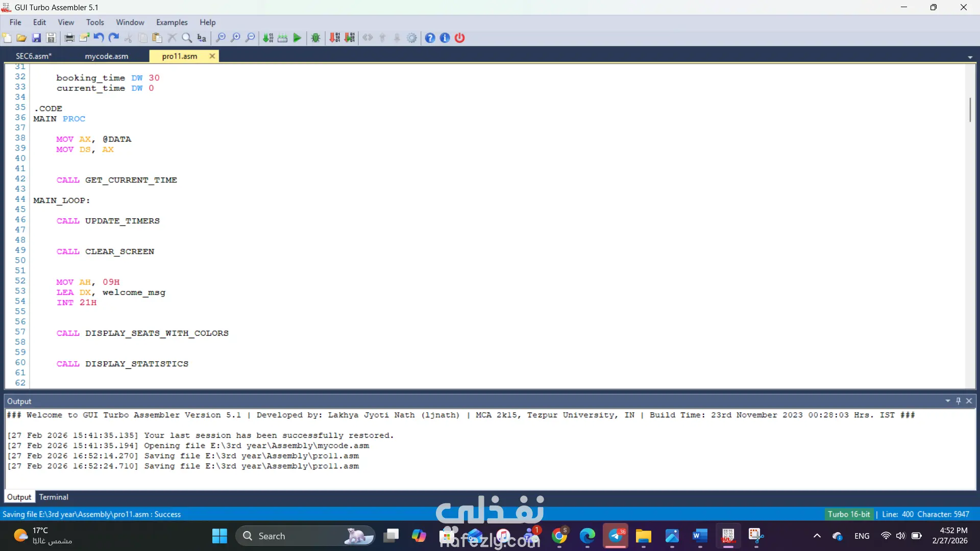The height and width of the screenshot is (551, 980).
Task: Click line number 52 in the gutter
Action: click(x=20, y=281)
